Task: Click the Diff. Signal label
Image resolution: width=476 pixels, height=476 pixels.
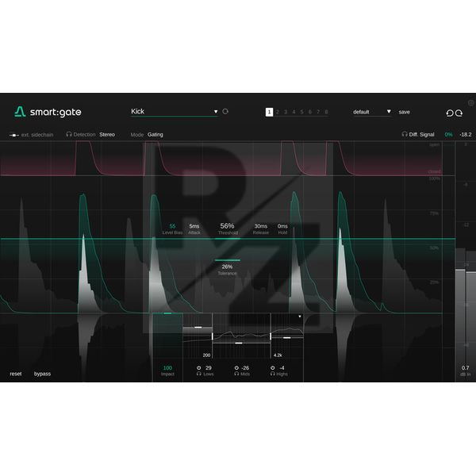Action: [421, 135]
